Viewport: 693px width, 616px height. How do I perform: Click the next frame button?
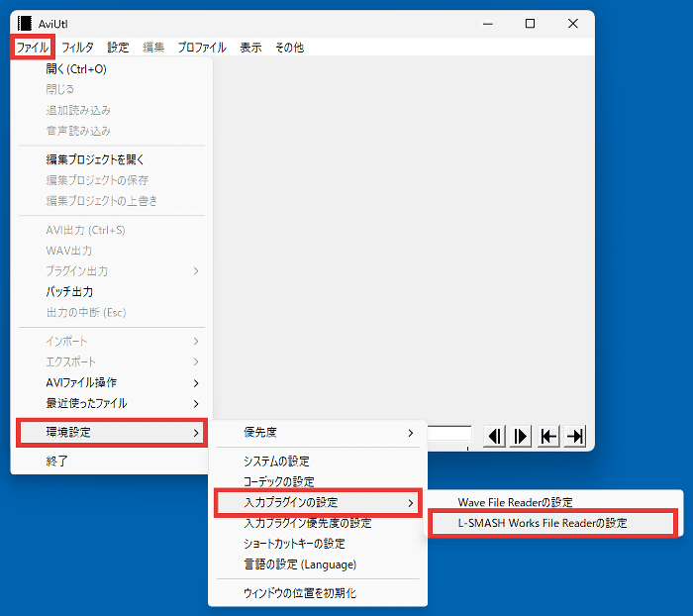tap(521, 436)
